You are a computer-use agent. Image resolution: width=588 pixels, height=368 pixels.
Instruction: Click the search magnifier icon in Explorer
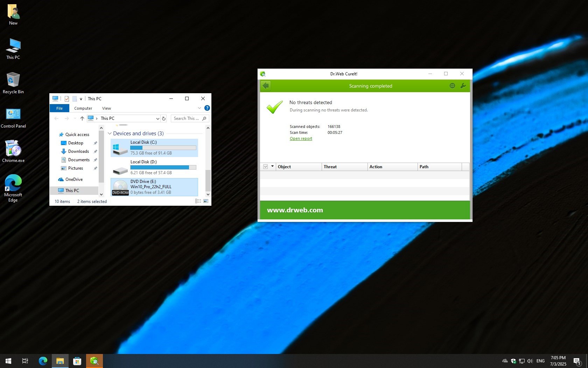pos(204,118)
